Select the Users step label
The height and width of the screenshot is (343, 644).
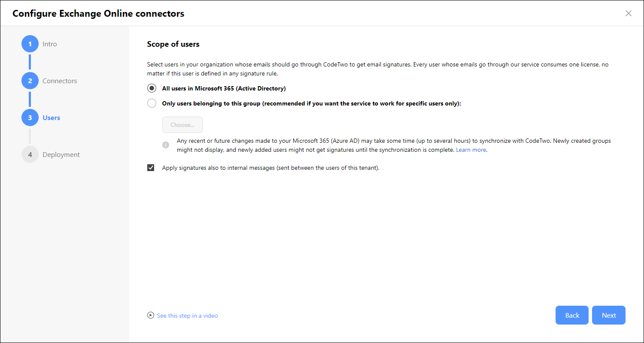pyautogui.click(x=52, y=117)
